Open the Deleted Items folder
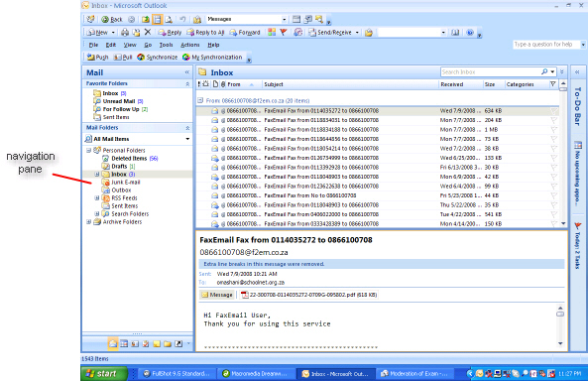This screenshot has height=381, width=588. [x=130, y=159]
